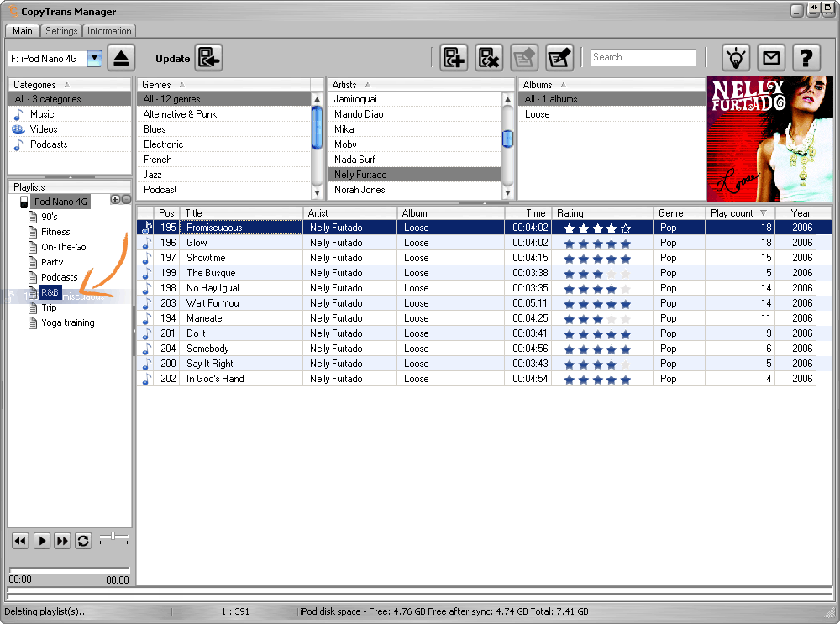Select iPod Nano 4G in playlists tree

click(60, 202)
